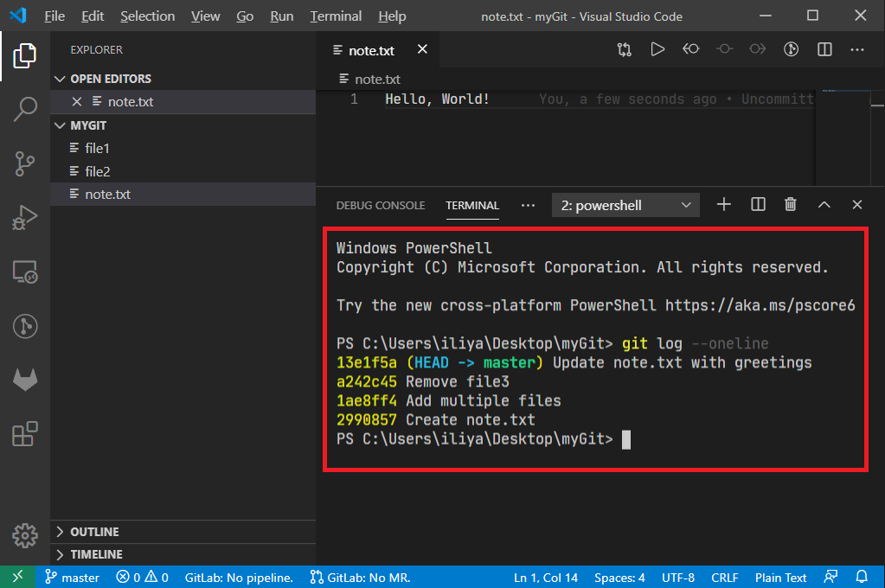The width and height of the screenshot is (885, 588).
Task: Close the terminal panel
Action: click(856, 204)
